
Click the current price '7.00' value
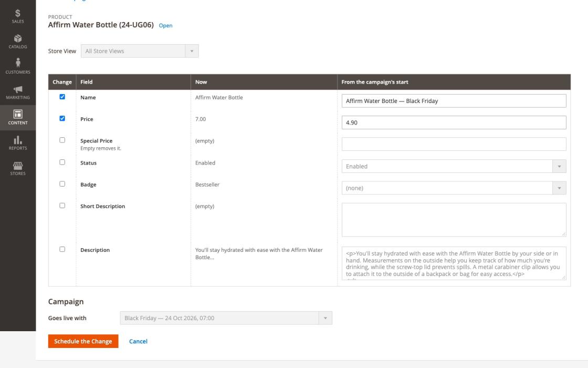(x=200, y=119)
